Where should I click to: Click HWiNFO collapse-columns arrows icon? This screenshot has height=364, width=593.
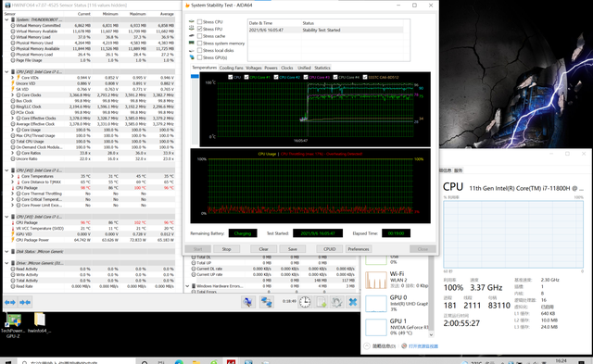click(25, 302)
